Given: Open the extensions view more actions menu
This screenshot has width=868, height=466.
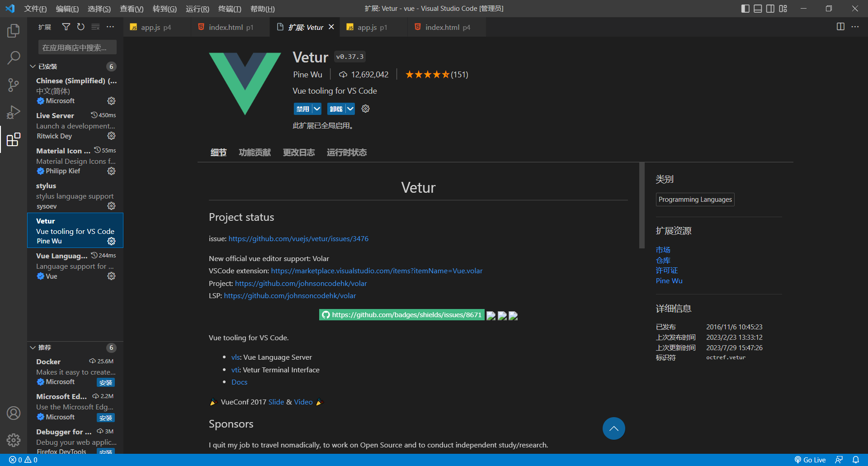Looking at the screenshot, I should (x=110, y=27).
